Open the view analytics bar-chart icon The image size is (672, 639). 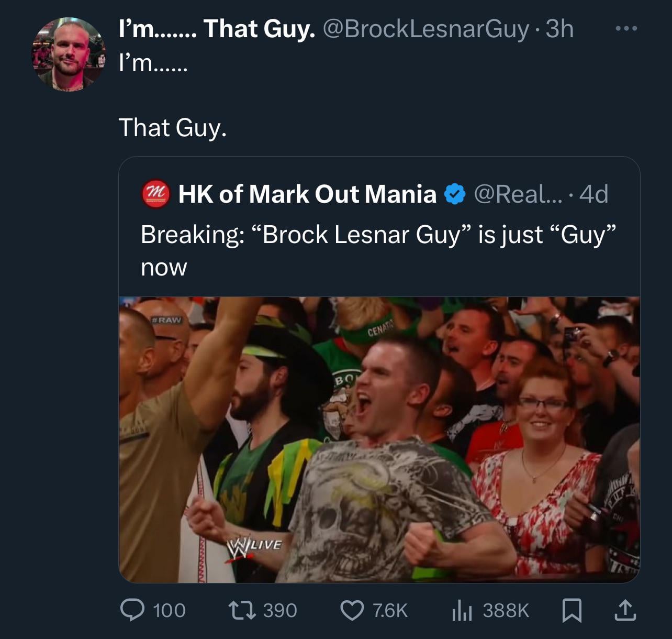tap(462, 610)
